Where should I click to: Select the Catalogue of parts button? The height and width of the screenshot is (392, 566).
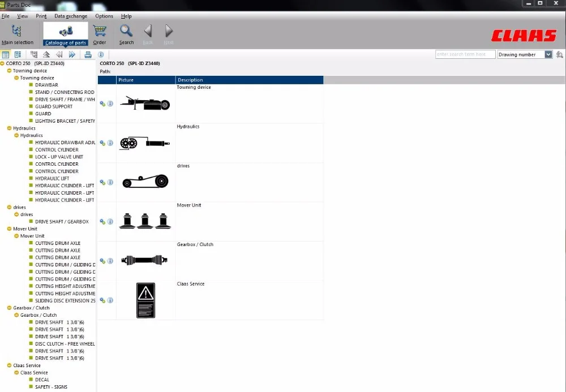coord(66,35)
